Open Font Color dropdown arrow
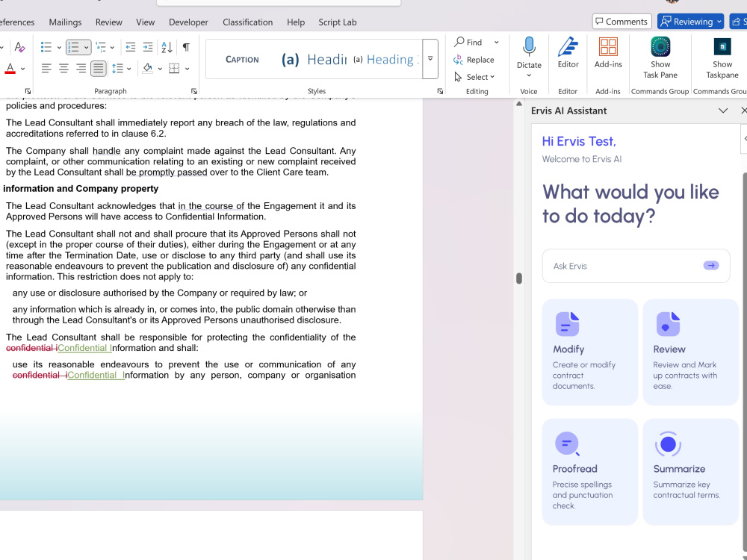This screenshot has height=560, width=747. 22,69
